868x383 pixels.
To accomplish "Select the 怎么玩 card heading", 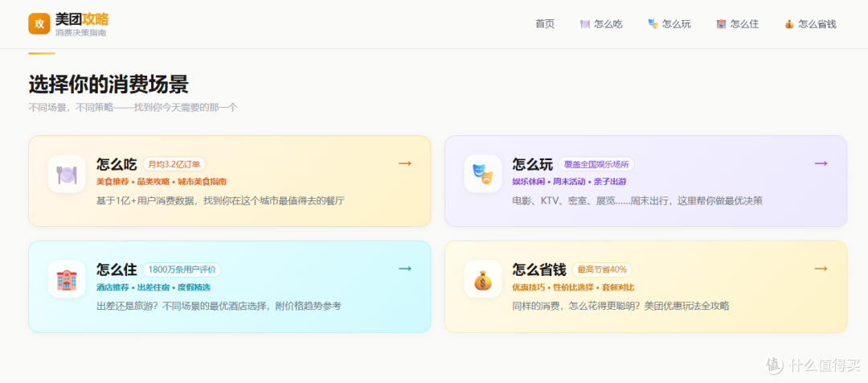I will click(x=533, y=164).
